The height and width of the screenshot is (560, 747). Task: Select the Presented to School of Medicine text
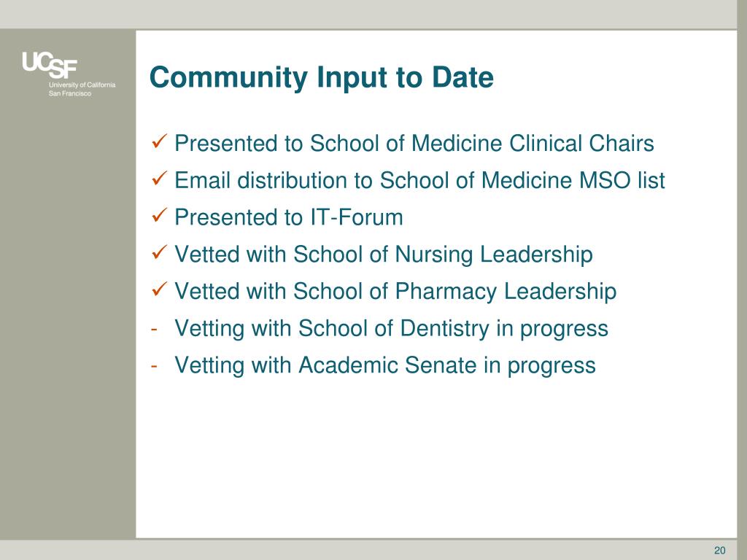point(338,144)
